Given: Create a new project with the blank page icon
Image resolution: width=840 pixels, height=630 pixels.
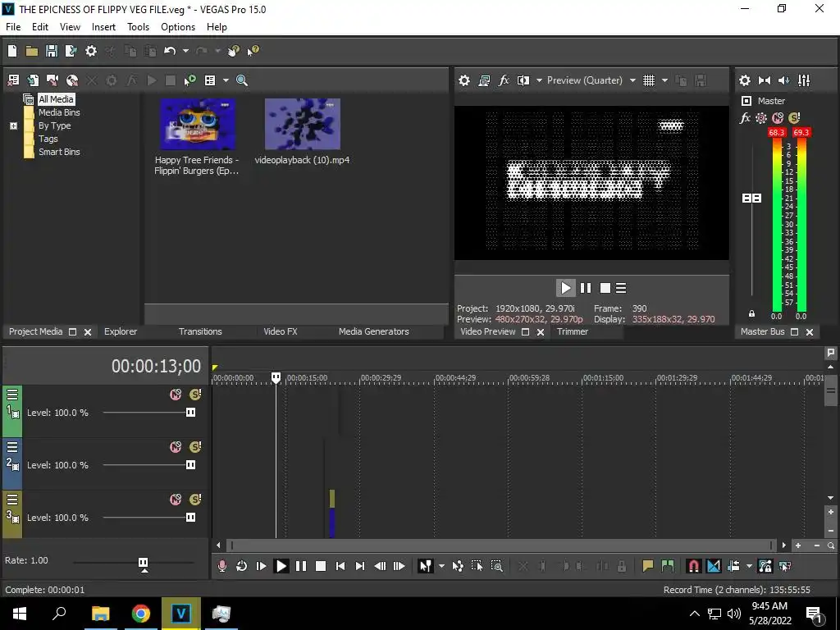Looking at the screenshot, I should click(12, 51).
